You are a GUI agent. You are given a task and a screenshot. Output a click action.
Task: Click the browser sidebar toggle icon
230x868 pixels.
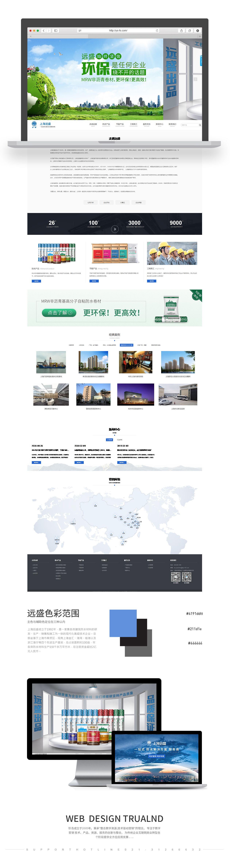(56, 31)
